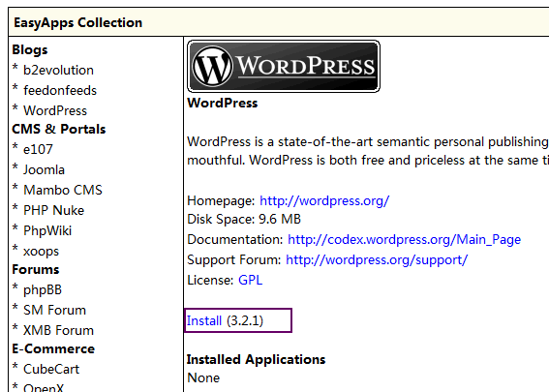Click the Install link for WordPress
Viewport: 549px width, 392px height.
(x=204, y=320)
